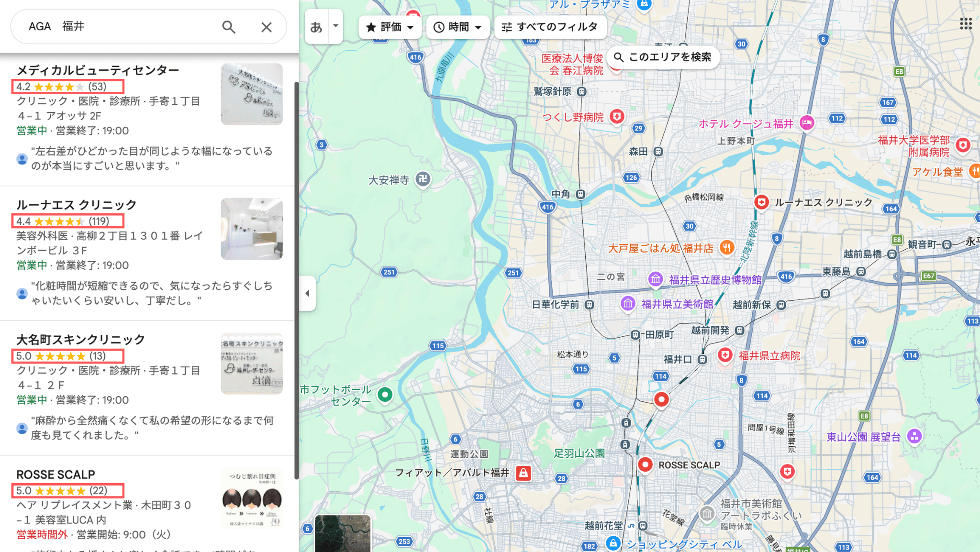Open the Google apps grid icon
980x552 pixels.
(966, 24)
